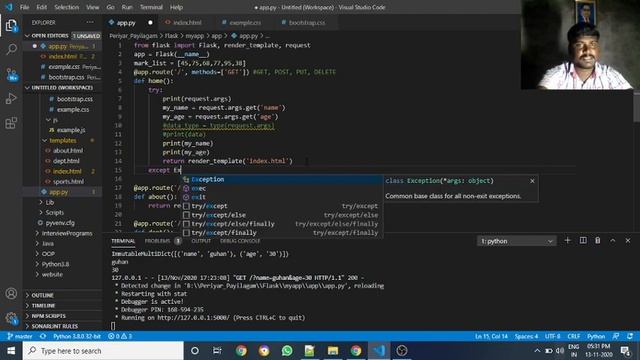The height and width of the screenshot is (360, 640).
Task: Select the terminal 1: python dropdown
Action: click(516, 241)
